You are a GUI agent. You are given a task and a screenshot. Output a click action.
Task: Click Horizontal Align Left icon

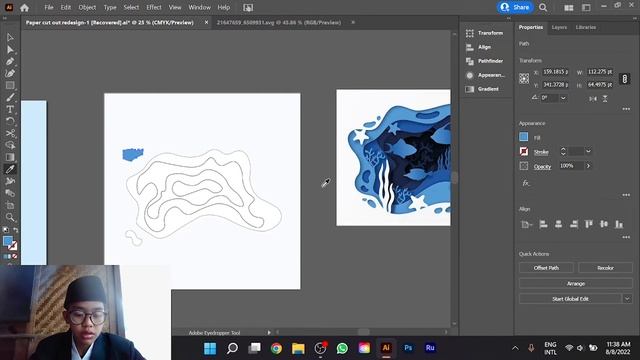[x=543, y=224]
